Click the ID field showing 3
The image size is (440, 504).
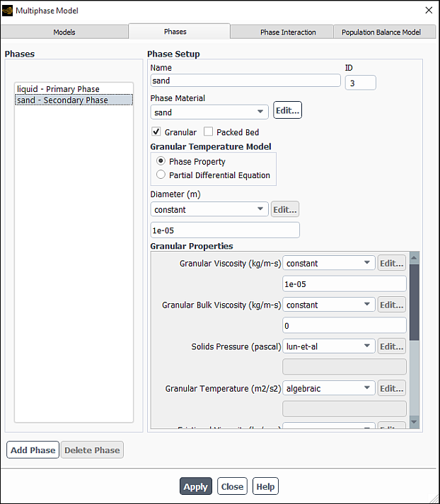tap(360, 83)
